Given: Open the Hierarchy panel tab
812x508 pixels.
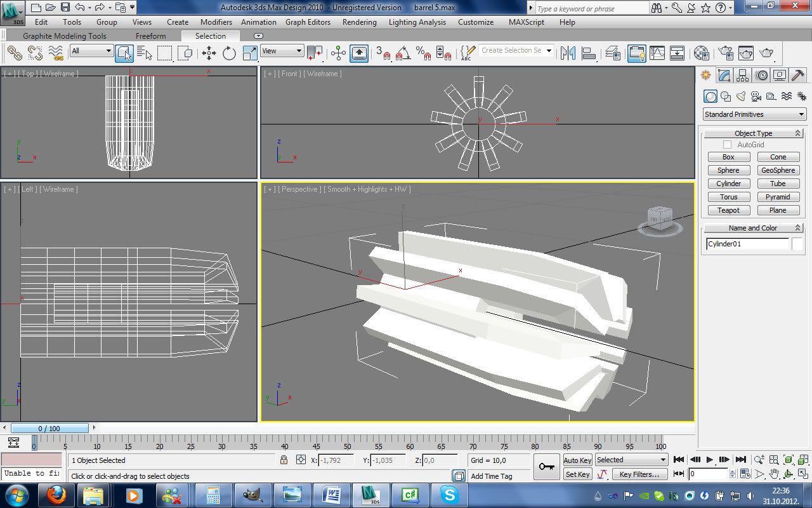Looking at the screenshot, I should pyautogui.click(x=743, y=76).
